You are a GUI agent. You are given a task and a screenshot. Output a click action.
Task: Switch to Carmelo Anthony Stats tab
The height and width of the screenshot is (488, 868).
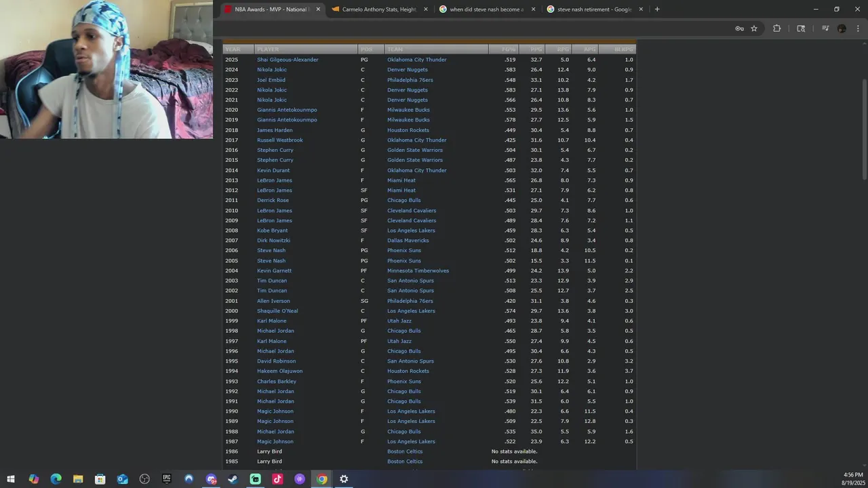click(x=380, y=9)
